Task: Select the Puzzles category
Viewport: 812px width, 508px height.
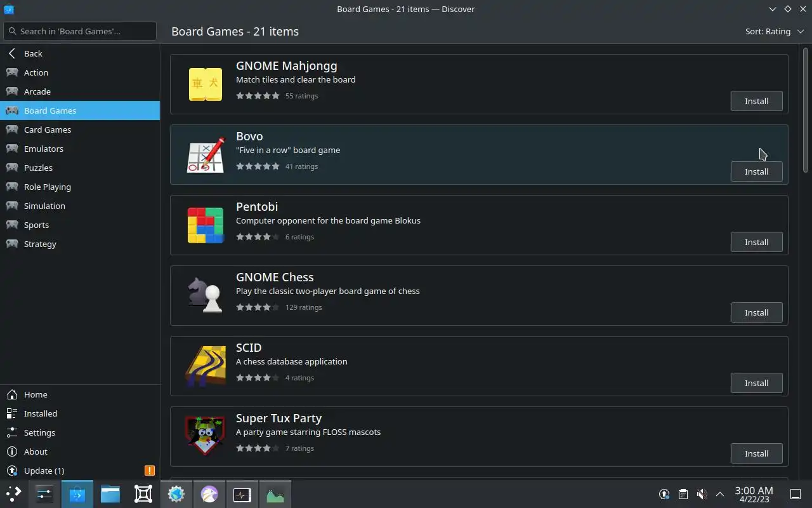Action: click(x=80, y=168)
